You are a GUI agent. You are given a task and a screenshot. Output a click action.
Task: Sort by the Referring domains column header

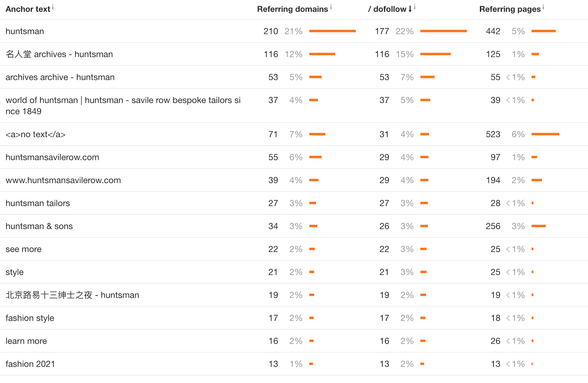tap(292, 9)
